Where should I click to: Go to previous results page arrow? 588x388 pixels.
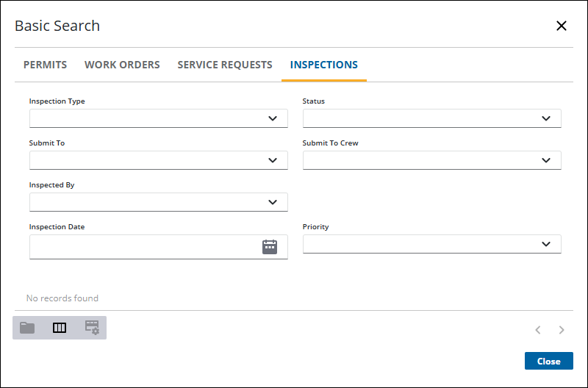point(538,330)
